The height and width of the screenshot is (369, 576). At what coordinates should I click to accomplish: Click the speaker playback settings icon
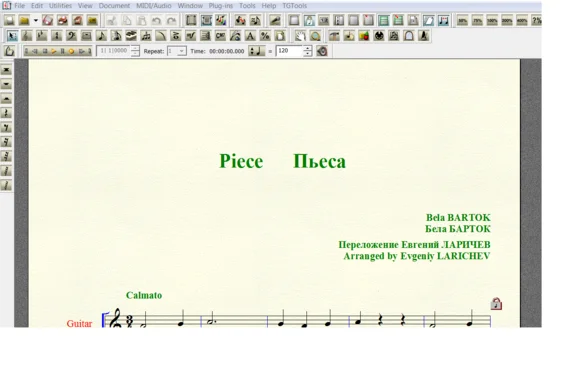322,51
